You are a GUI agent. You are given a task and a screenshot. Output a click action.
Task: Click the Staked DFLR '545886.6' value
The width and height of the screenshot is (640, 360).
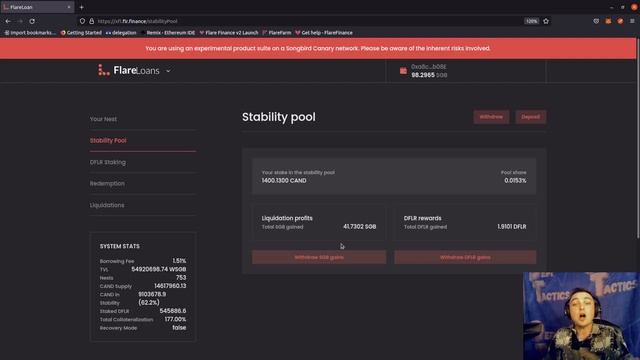pos(173,311)
